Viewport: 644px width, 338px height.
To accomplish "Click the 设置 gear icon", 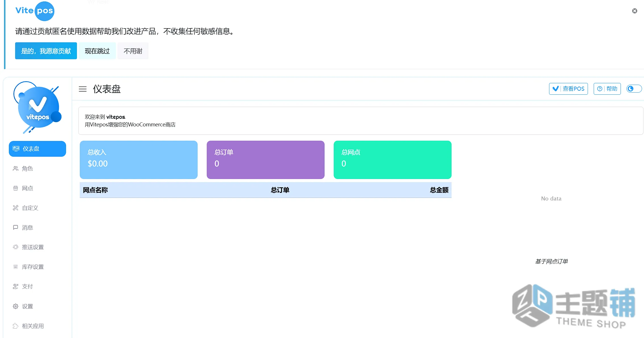I will [15, 306].
